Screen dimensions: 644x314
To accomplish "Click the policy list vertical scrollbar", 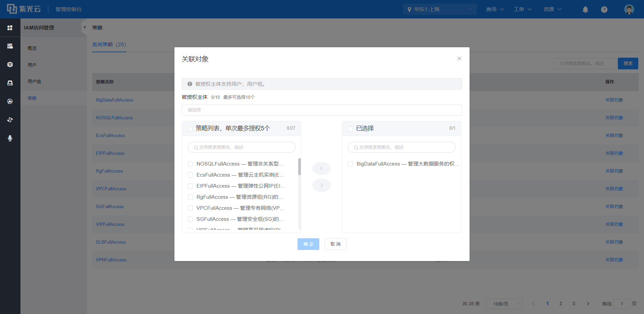I will click(x=299, y=167).
